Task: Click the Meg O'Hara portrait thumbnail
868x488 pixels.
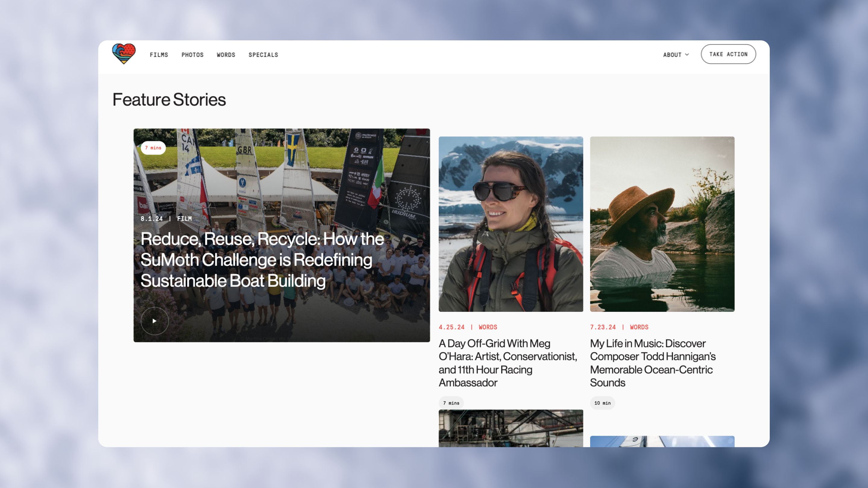Action: [511, 224]
